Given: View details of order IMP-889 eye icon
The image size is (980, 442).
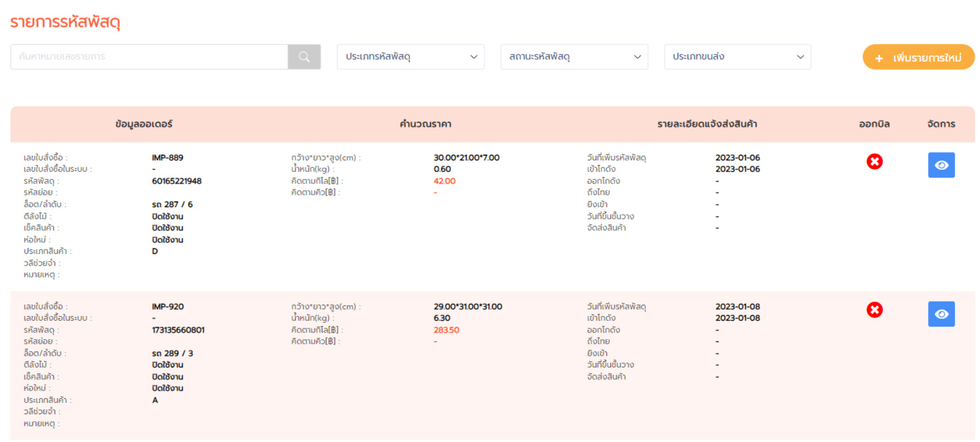Looking at the screenshot, I should click(x=941, y=165).
